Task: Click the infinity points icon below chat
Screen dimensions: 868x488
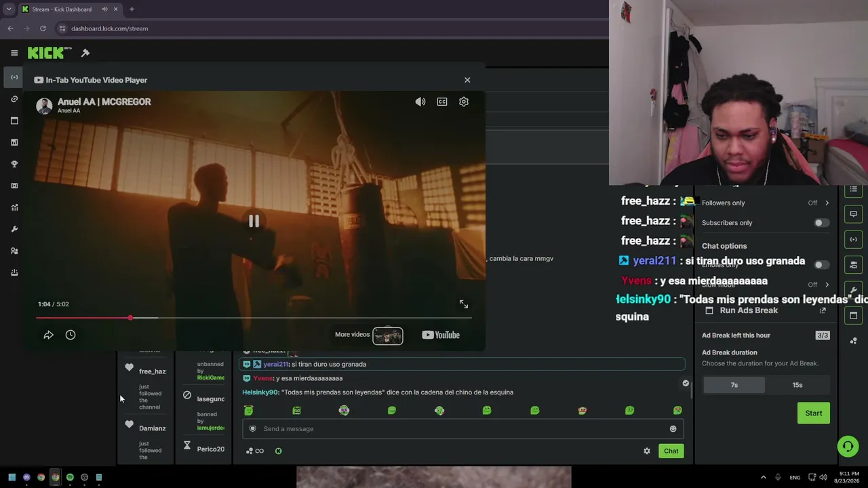Action: tap(255, 451)
